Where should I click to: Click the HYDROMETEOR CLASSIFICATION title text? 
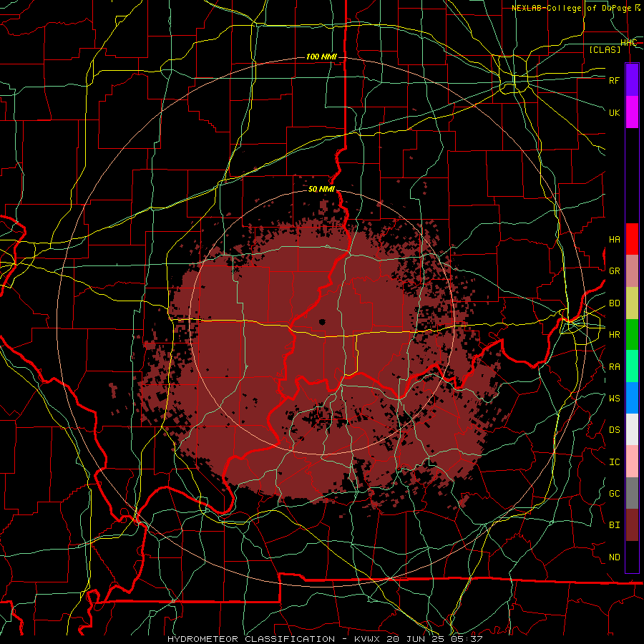tap(251, 639)
